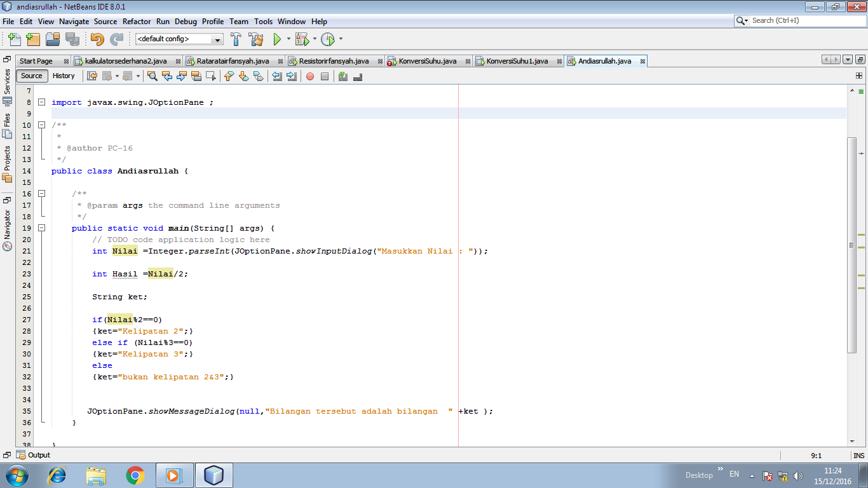Open the Output window at the bottom
The height and width of the screenshot is (488, 868).
[34, 455]
